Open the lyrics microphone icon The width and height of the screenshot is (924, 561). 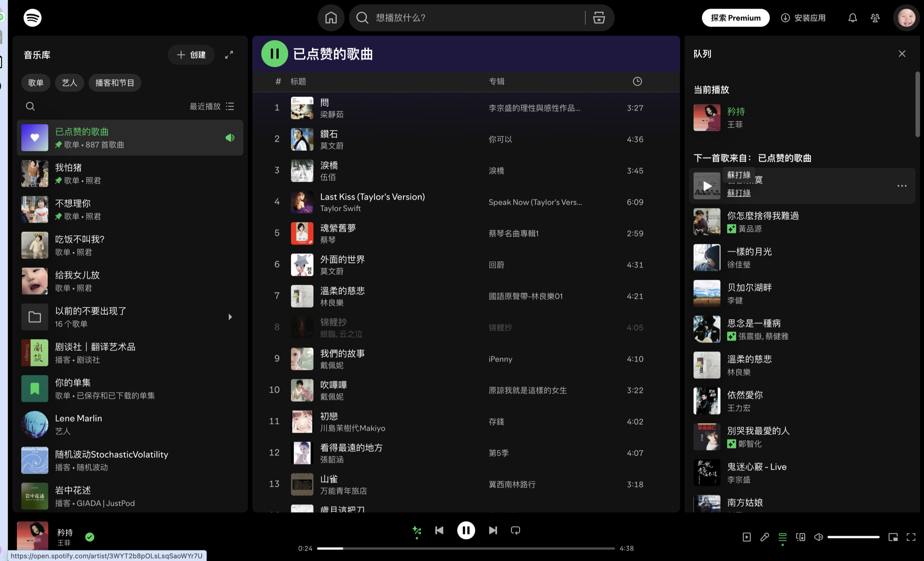pyautogui.click(x=764, y=537)
